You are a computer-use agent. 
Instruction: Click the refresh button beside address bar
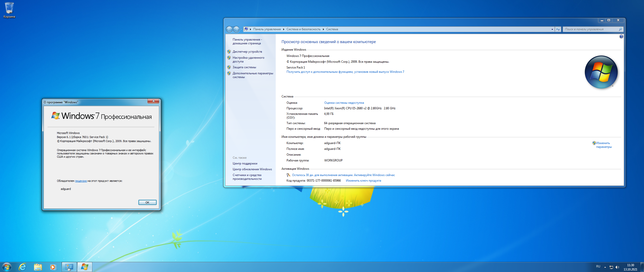(x=558, y=29)
